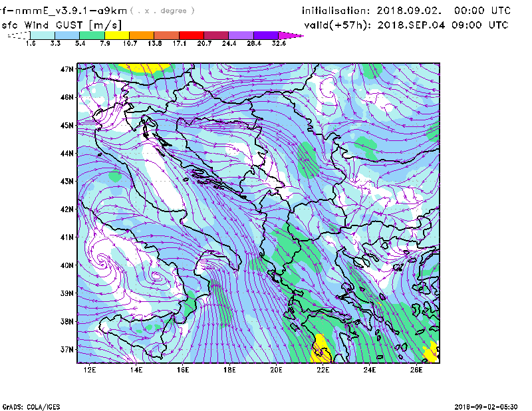Click the legend value 1.6
This screenshot has height=411, width=532.
pos(31,43)
